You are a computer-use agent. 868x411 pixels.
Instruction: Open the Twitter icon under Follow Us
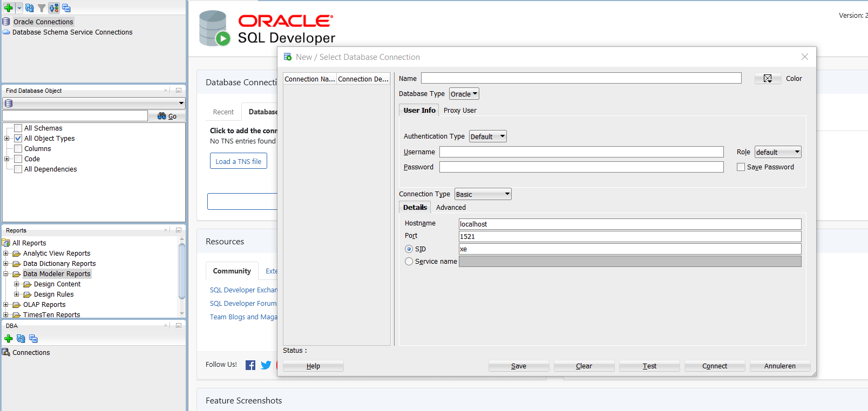pyautogui.click(x=266, y=365)
